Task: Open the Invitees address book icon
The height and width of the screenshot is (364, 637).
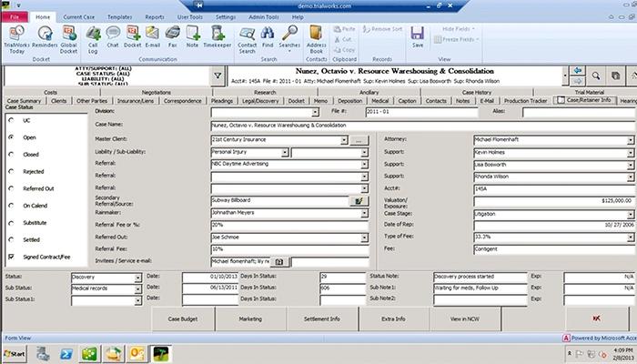Action: [279, 262]
